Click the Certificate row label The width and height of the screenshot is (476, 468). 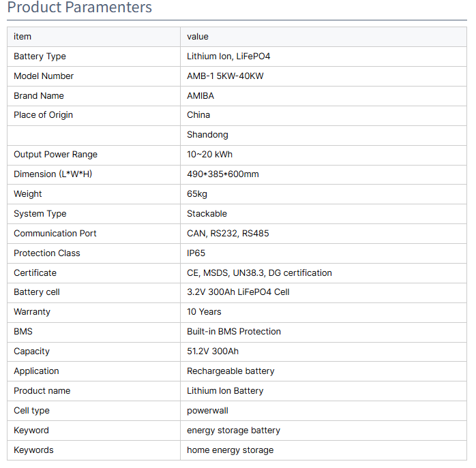[x=35, y=272]
